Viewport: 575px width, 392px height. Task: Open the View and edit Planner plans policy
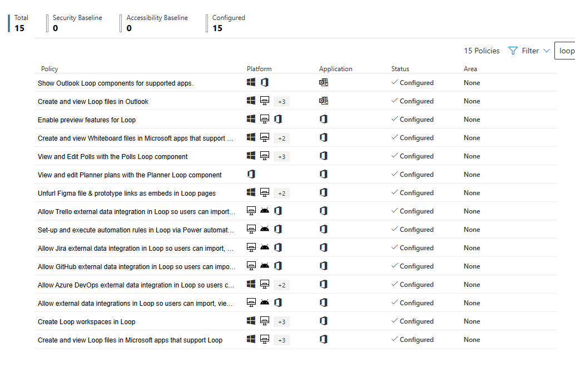(130, 175)
